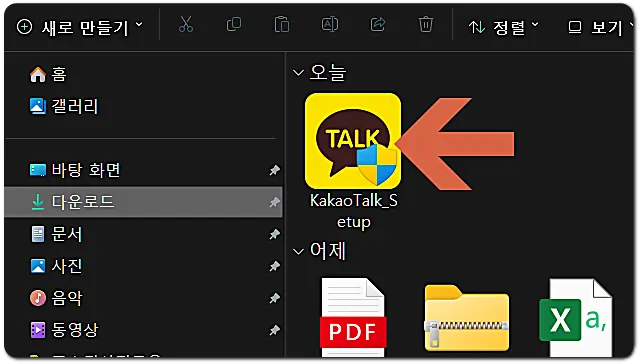
Task: Open 갤러리 in the sidebar
Action: [x=64, y=106]
